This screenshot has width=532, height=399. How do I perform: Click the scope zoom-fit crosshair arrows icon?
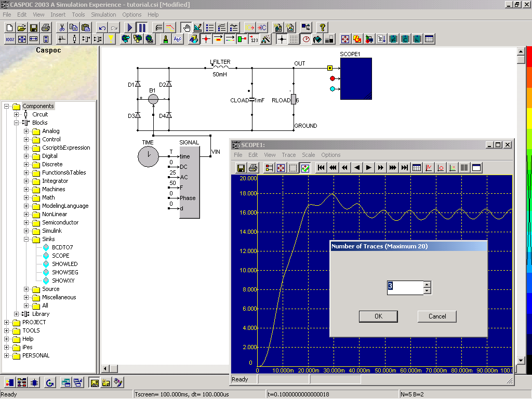(281, 168)
